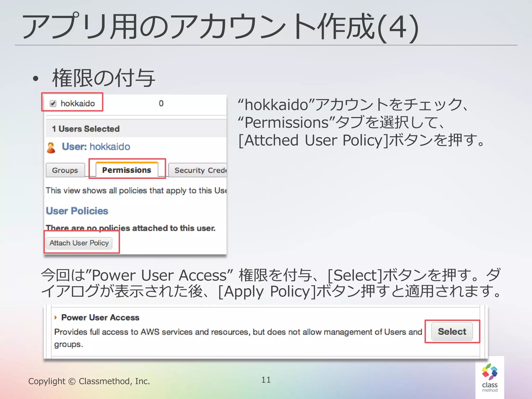
Task: Open the Groups tab
Action: [65, 170]
